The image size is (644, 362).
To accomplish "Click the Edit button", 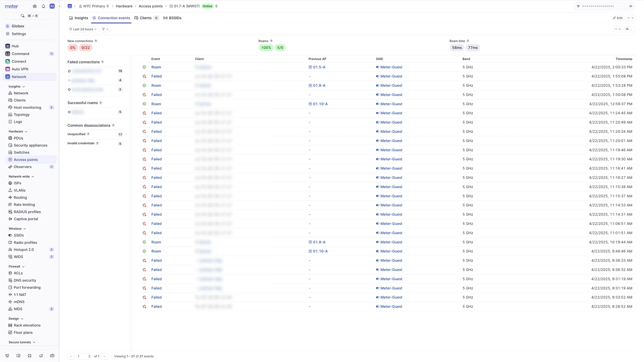I will pyautogui.click(x=618, y=18).
